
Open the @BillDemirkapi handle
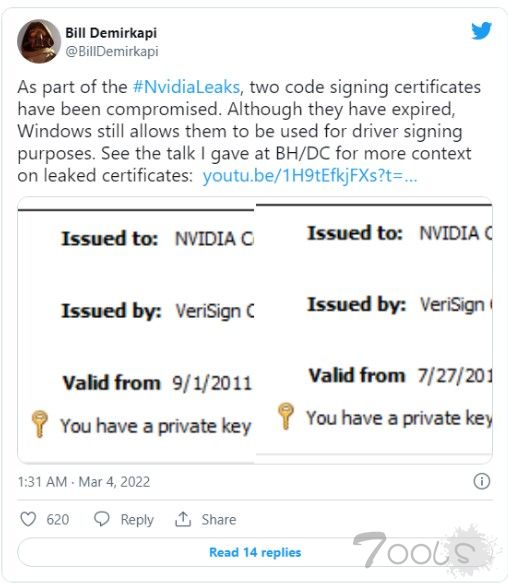coord(112,51)
